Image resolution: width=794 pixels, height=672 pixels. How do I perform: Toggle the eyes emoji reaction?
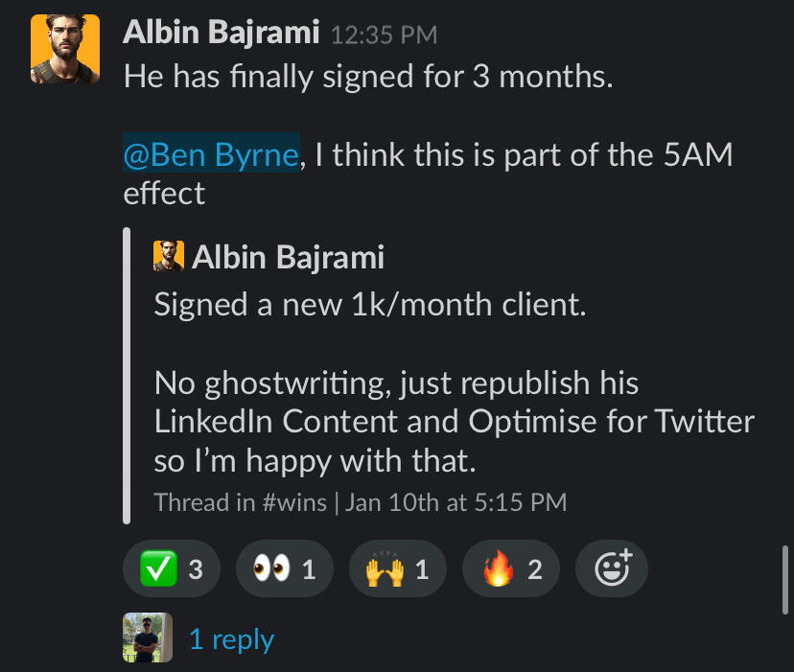[x=283, y=570]
